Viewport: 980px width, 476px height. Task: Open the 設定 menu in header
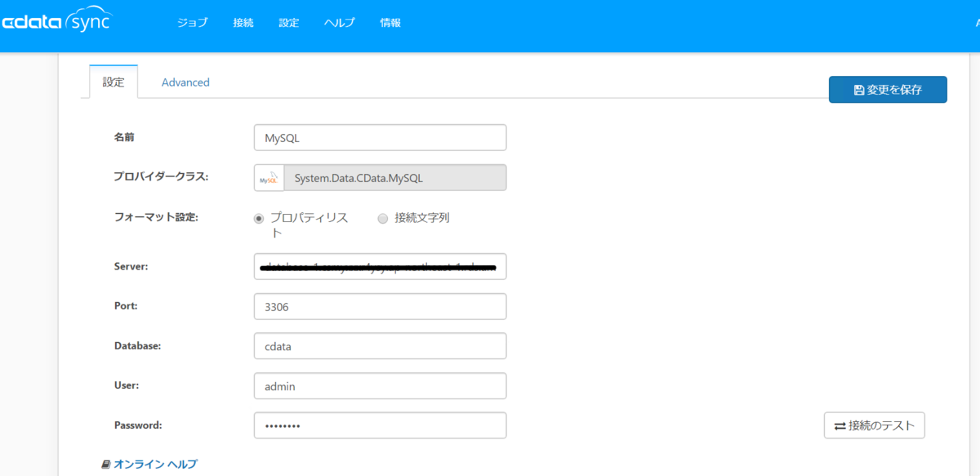pos(289,23)
